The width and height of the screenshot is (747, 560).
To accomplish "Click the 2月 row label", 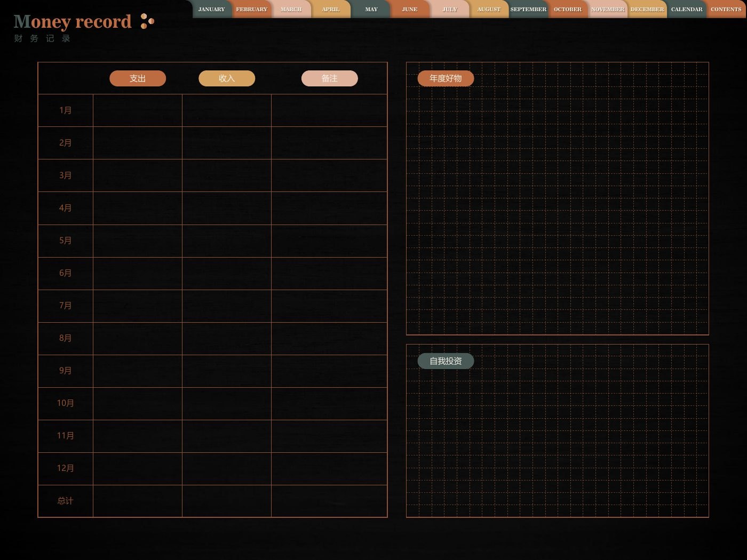I will (x=66, y=143).
